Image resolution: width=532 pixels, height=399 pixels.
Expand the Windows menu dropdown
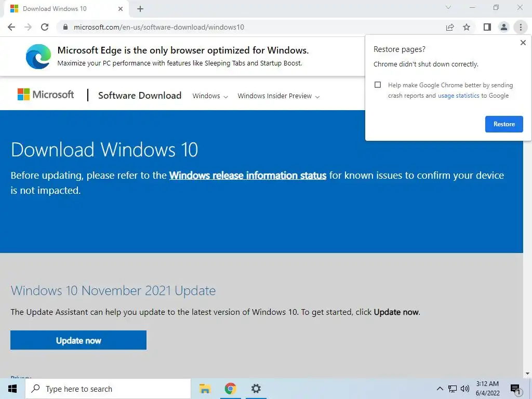(210, 96)
